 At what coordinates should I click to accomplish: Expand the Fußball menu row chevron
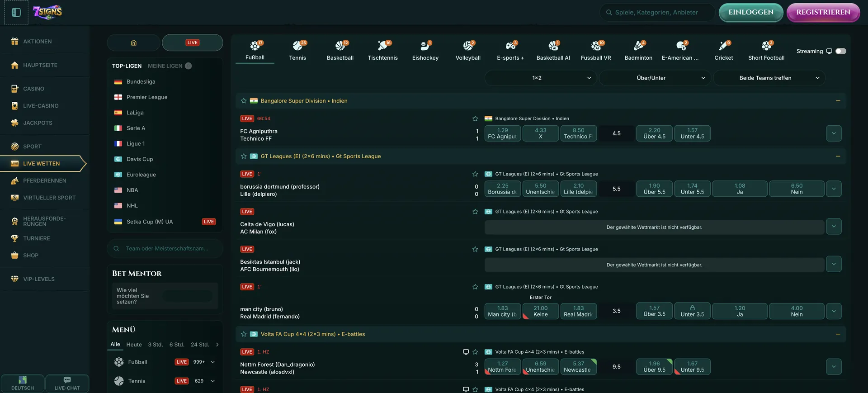213,362
